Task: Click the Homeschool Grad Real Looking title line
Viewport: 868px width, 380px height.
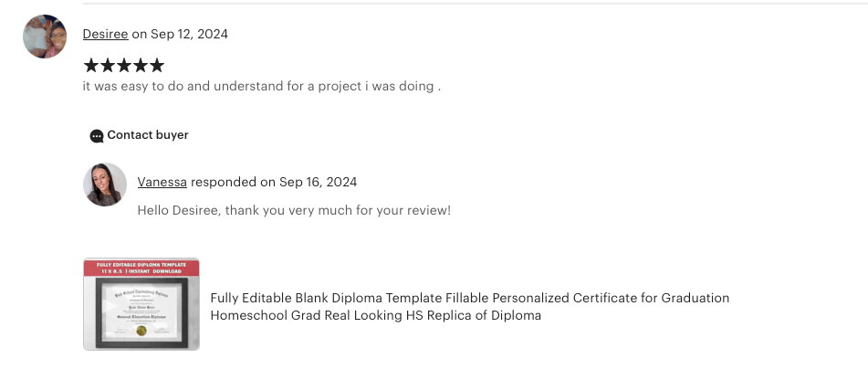Action: pos(375,316)
